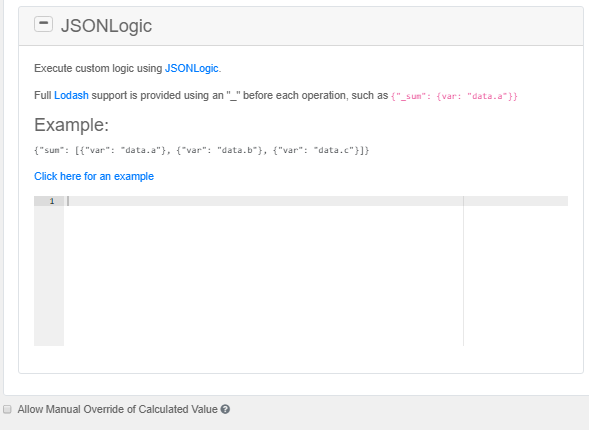Click the editor area right of margin line
Screen dimensions: 589x430
pos(516,271)
